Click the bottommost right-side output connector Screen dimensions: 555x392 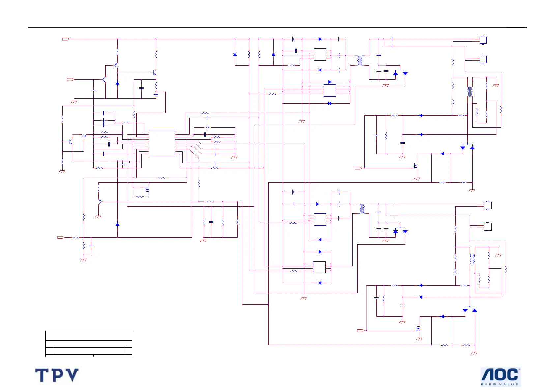(488, 227)
